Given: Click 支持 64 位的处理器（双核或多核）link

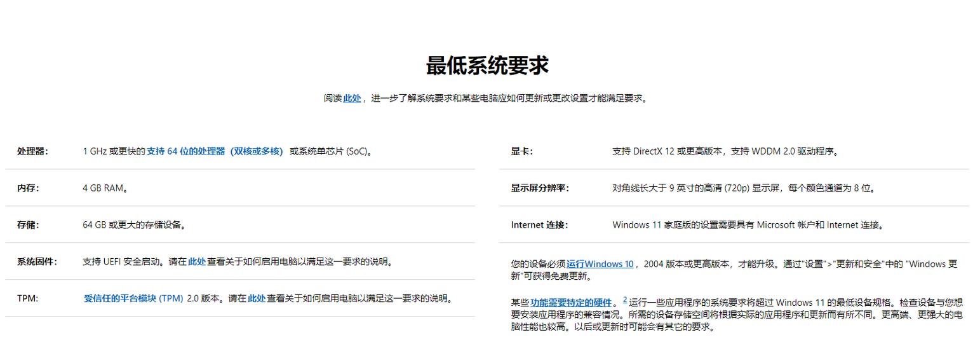Looking at the screenshot, I should click(x=215, y=151).
